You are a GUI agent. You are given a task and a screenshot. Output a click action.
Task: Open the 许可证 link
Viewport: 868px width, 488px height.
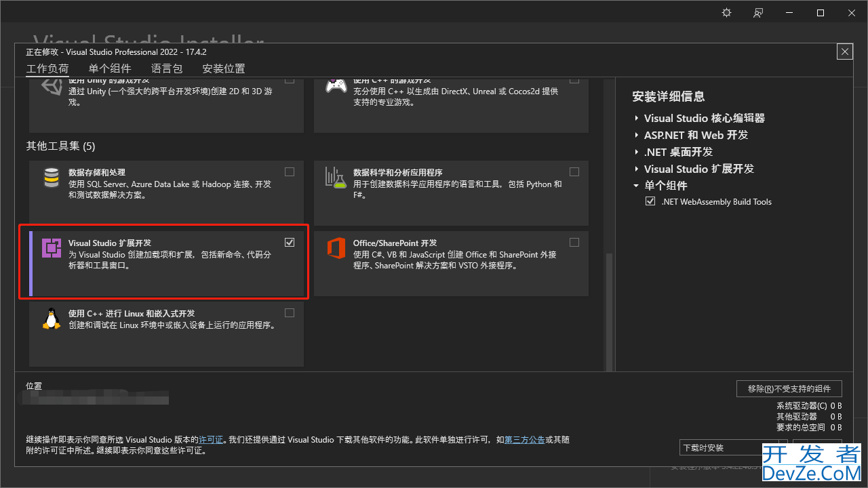(x=211, y=440)
